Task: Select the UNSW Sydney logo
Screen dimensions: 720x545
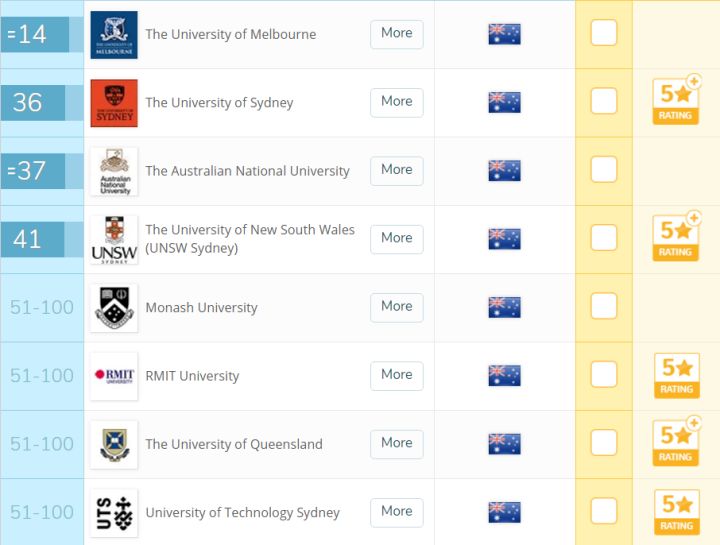Action: pos(114,240)
